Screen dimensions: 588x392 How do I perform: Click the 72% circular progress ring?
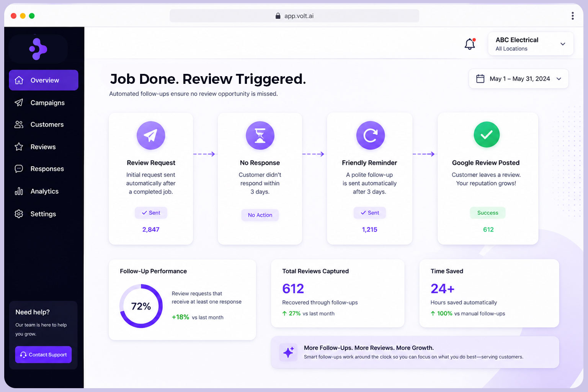[x=141, y=306]
